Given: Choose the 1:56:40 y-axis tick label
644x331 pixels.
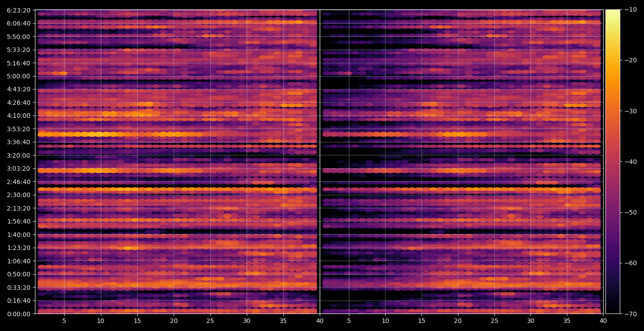Looking at the screenshot, I should point(19,221).
